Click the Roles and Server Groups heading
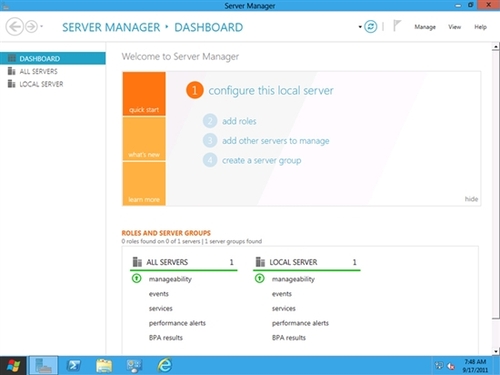Screen dimensions: 500x375 tap(166, 233)
